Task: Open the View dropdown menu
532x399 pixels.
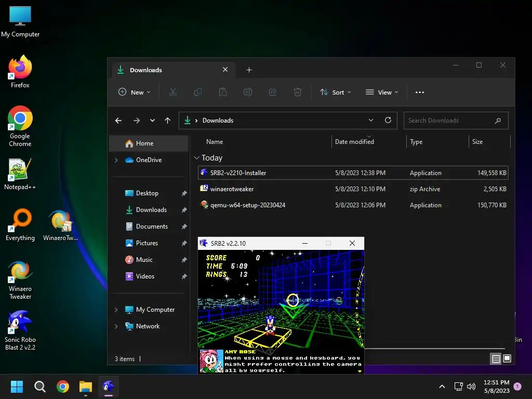Action: [x=382, y=92]
